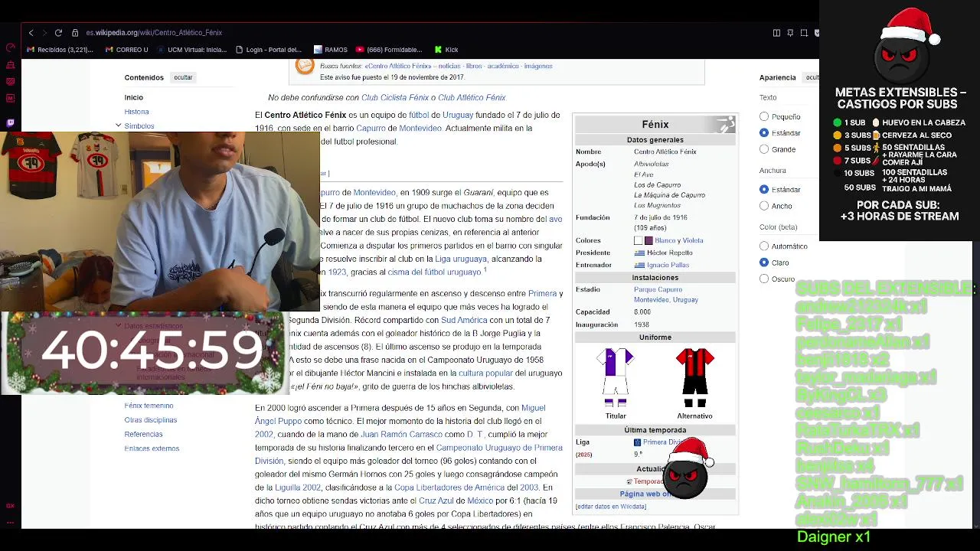Click the address bar with es.wikipedia.org URL

(x=154, y=33)
